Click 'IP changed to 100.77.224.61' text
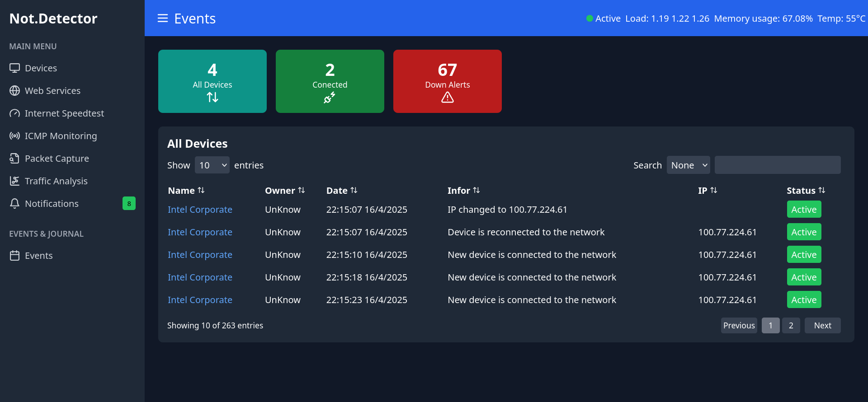This screenshot has width=868, height=402. point(507,209)
